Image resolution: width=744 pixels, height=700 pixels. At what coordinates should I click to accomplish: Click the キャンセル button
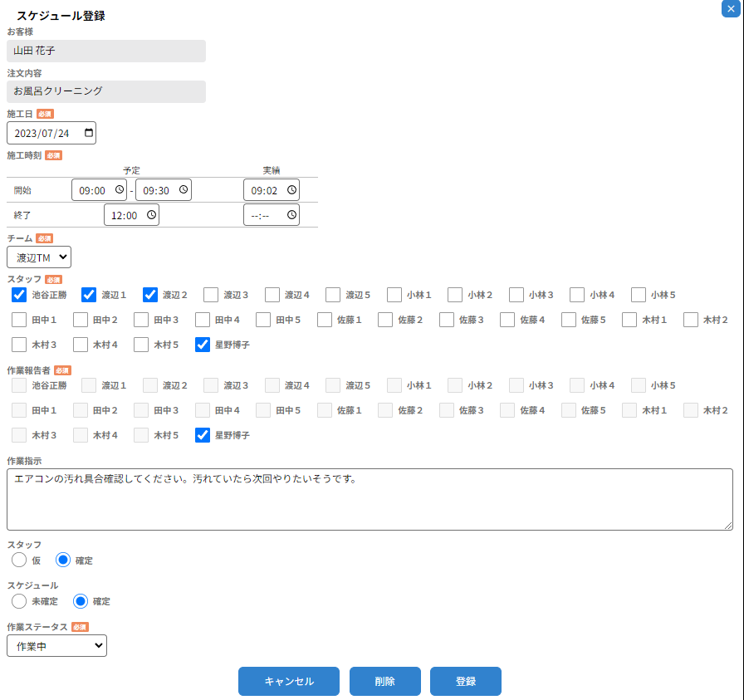pyautogui.click(x=289, y=681)
